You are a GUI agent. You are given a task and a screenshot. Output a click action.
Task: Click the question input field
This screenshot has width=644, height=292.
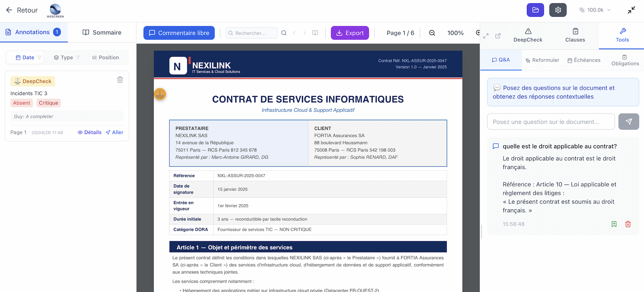551,122
